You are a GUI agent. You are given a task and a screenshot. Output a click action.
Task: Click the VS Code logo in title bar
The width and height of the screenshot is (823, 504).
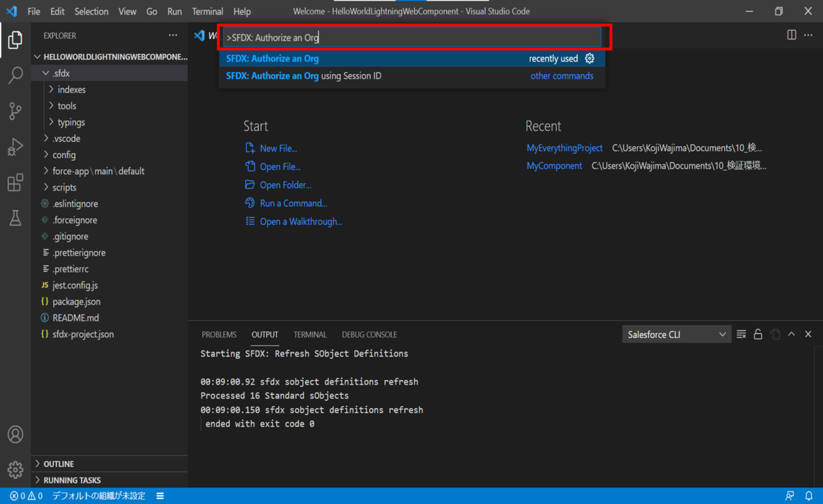[x=11, y=11]
